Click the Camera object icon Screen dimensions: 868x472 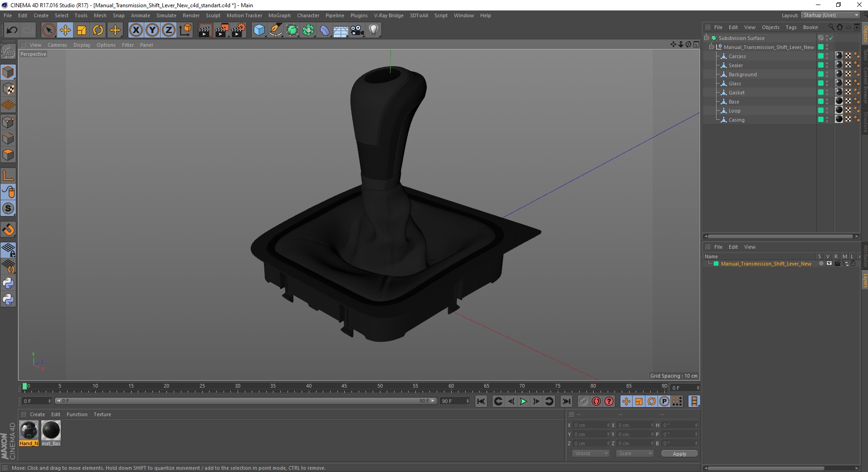[357, 30]
